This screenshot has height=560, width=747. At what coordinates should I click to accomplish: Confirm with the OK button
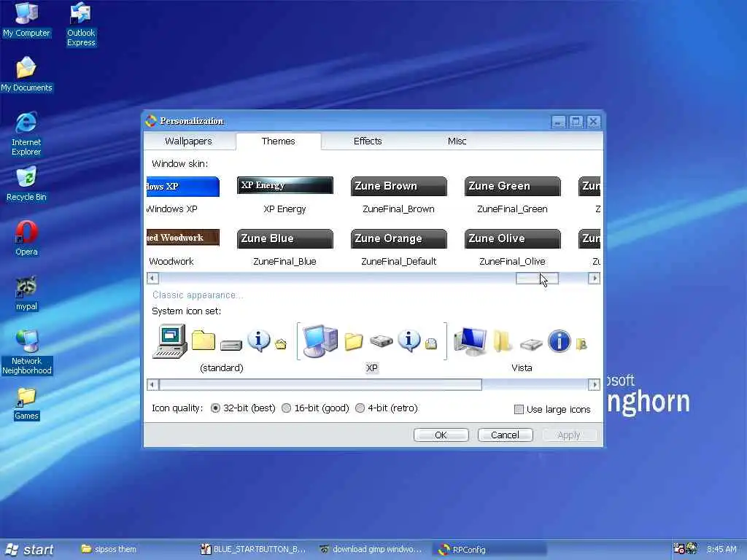441,435
